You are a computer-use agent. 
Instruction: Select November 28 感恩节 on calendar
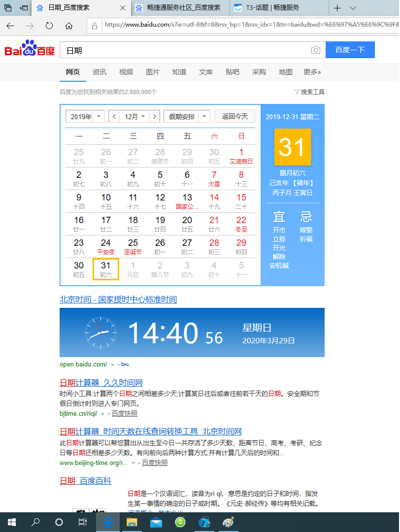(160, 156)
